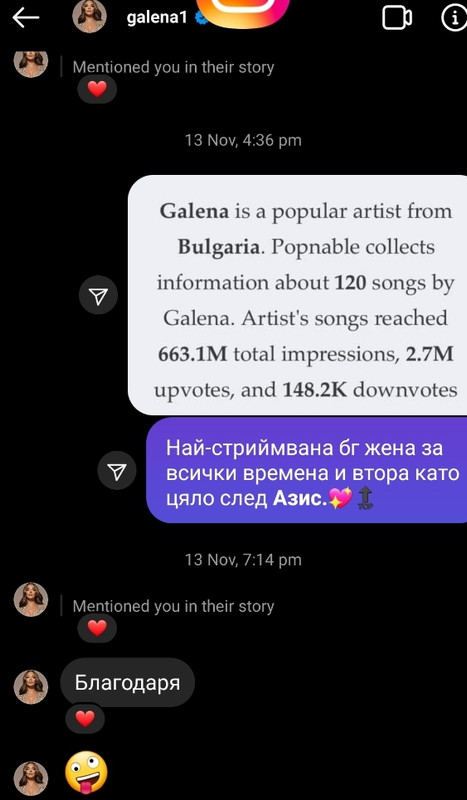This screenshot has height=800, width=467.
Task: Select the purple Най-стриймвана message bubble
Action: (307, 470)
